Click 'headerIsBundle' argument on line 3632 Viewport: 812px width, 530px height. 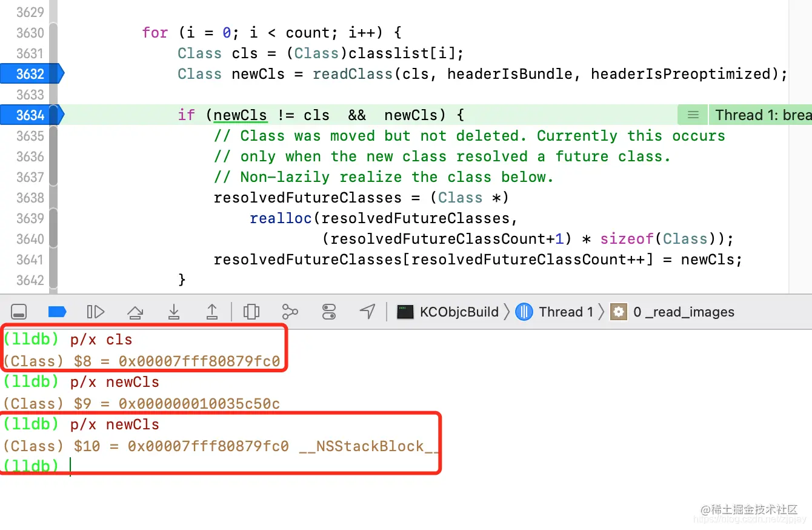tap(510, 74)
